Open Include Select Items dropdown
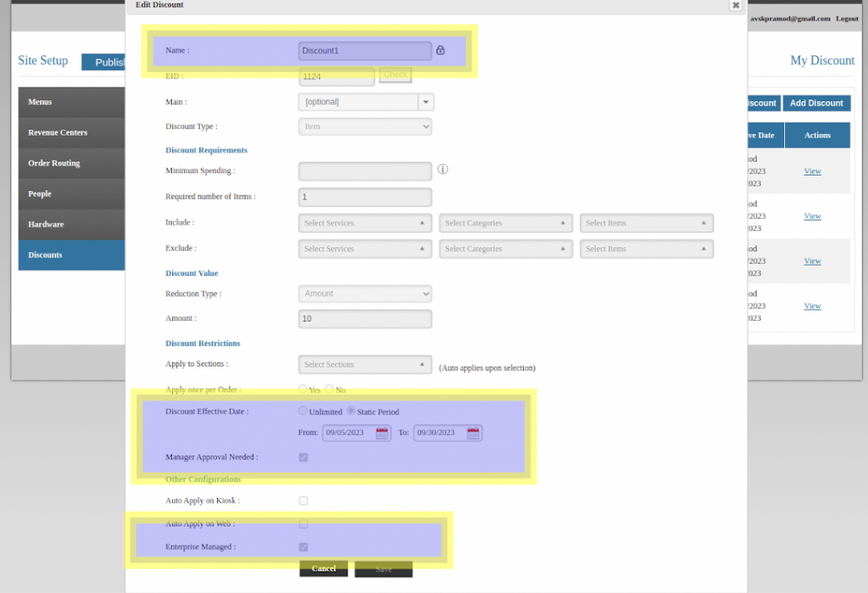The height and width of the screenshot is (593, 868). [647, 223]
